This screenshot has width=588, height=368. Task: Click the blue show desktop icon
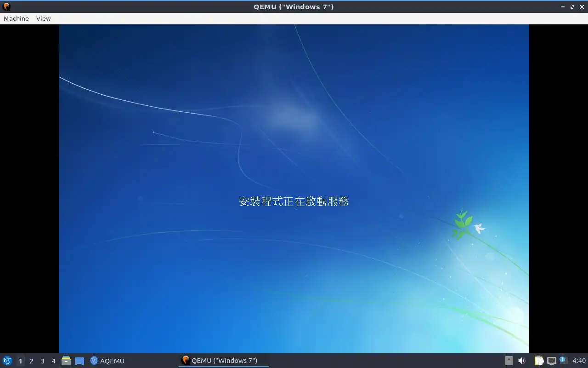[79, 361]
